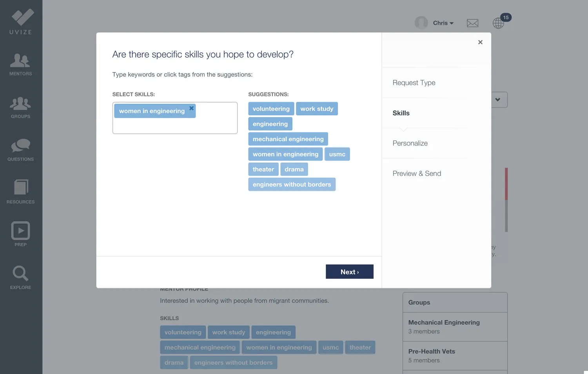The image size is (588, 374).
Task: Expand the chevron dropdown behind the dialog
Action: 498,99
